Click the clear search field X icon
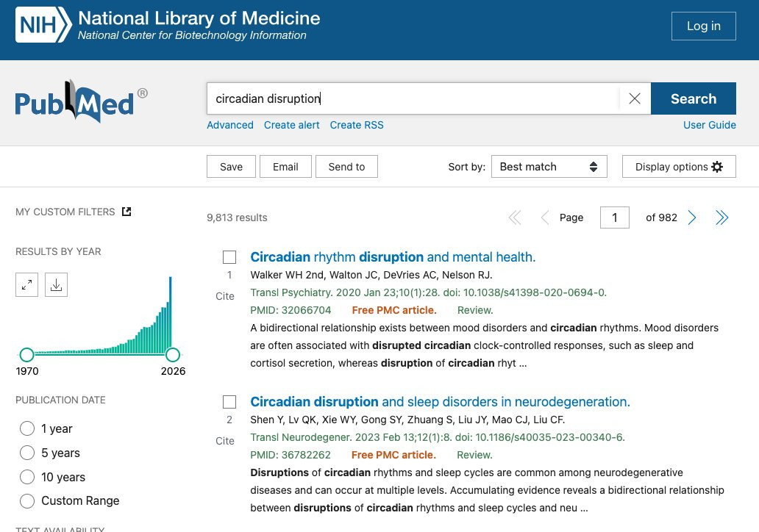The width and height of the screenshot is (759, 532). [635, 98]
